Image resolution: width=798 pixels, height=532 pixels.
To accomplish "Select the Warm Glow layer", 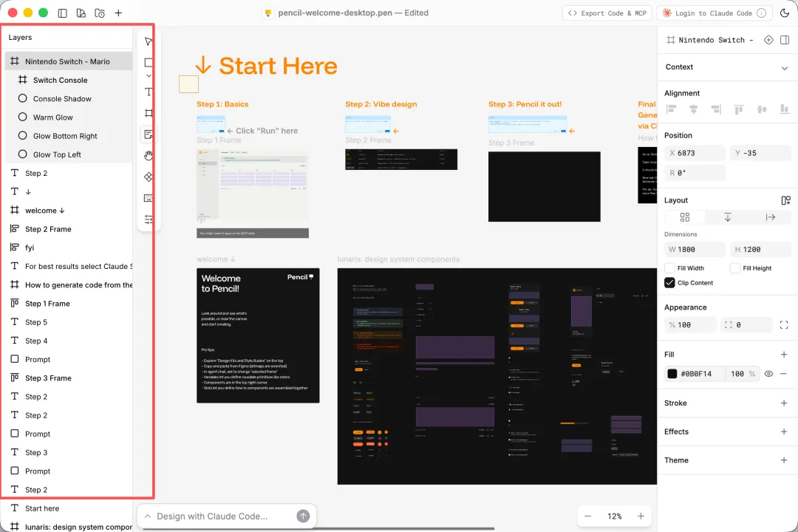I will 69,117.
